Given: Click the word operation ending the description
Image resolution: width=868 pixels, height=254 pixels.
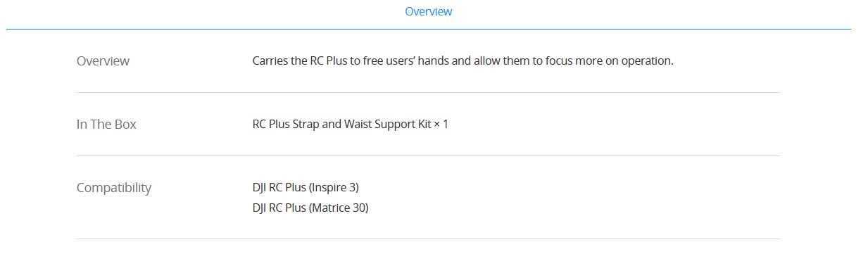Looking at the screenshot, I should pyautogui.click(x=646, y=61).
